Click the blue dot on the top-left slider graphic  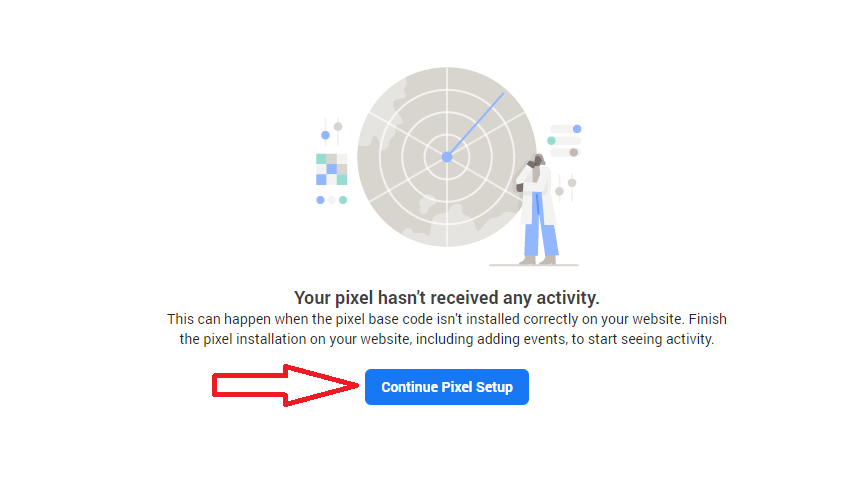[325, 135]
